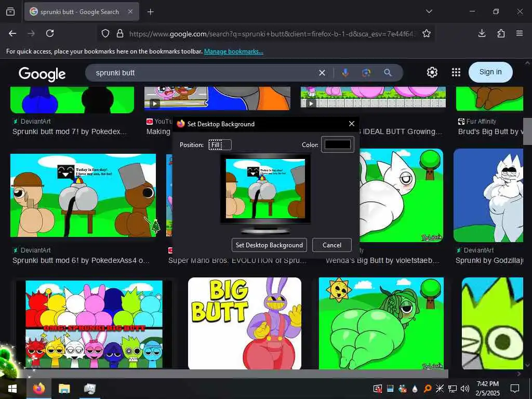Click Firefox icon in the taskbar

(x=38, y=389)
